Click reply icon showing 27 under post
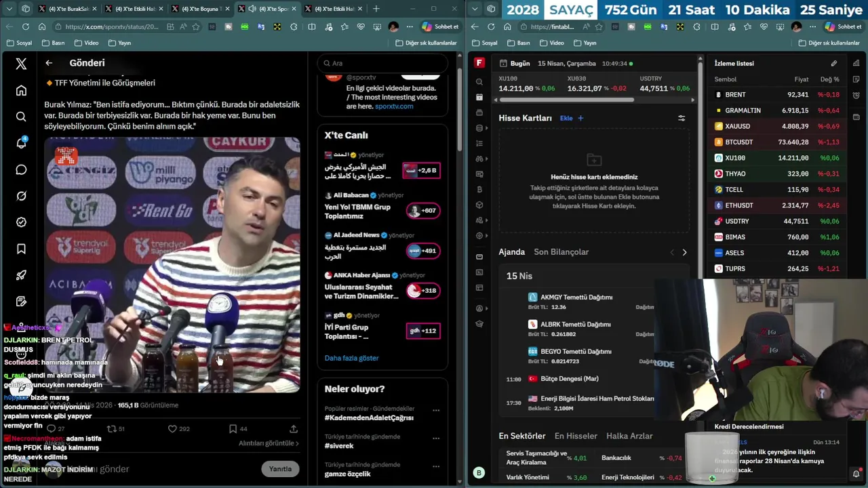This screenshot has width=868, height=488. pyautogui.click(x=51, y=429)
